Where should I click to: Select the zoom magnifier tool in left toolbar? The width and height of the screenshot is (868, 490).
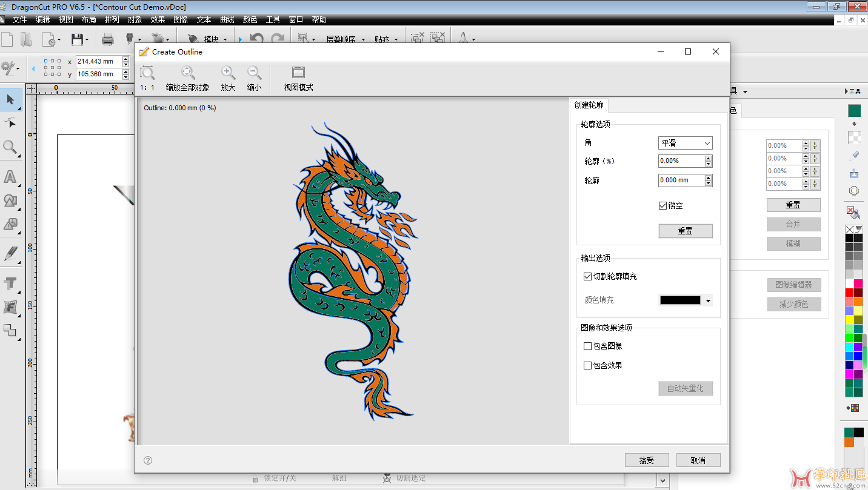pyautogui.click(x=10, y=147)
